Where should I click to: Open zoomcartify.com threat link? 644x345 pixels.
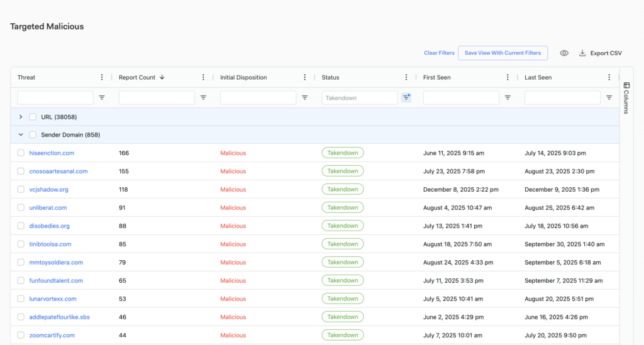(x=52, y=335)
